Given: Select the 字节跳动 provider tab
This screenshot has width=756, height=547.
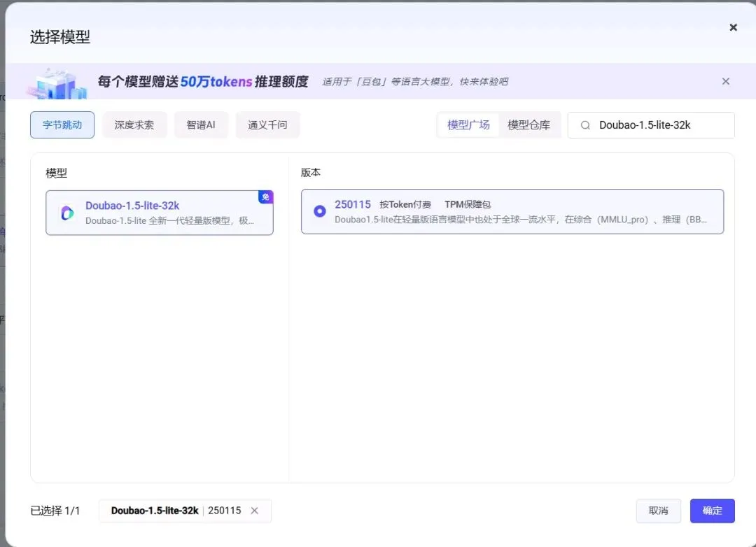Looking at the screenshot, I should 62,125.
